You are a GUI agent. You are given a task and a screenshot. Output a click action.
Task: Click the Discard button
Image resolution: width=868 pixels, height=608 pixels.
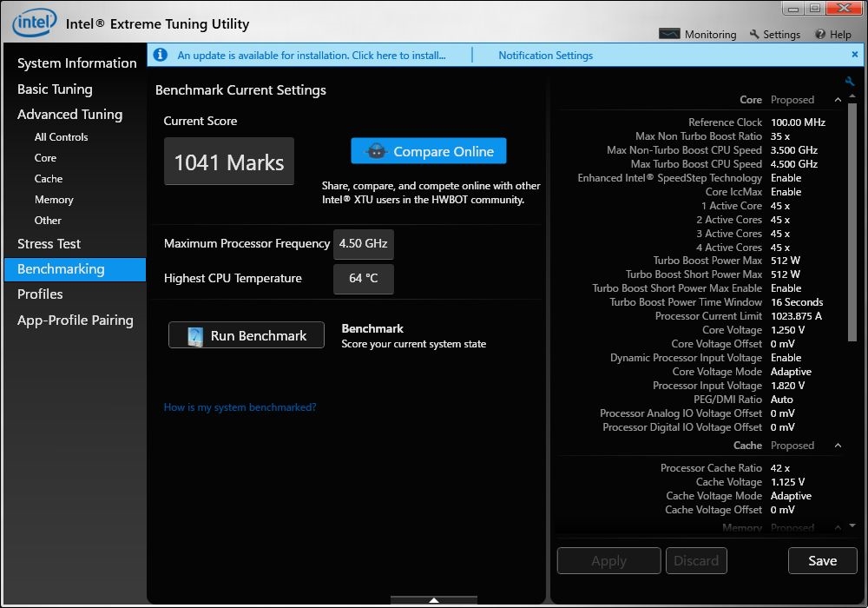[696, 561]
